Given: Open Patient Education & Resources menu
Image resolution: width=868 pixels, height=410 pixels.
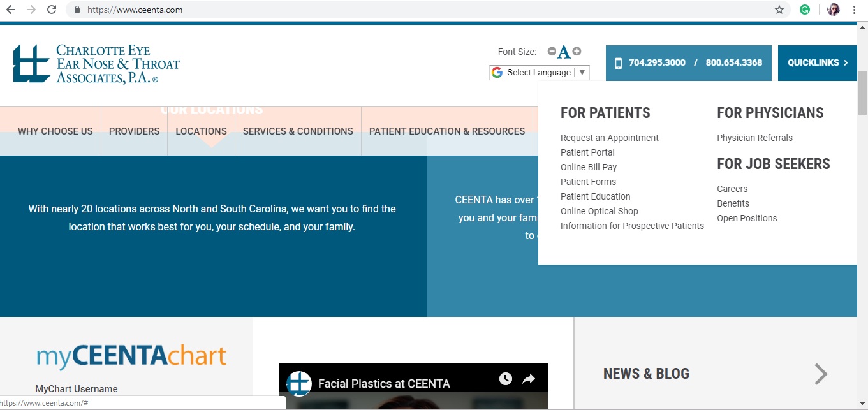Looking at the screenshot, I should pos(447,131).
